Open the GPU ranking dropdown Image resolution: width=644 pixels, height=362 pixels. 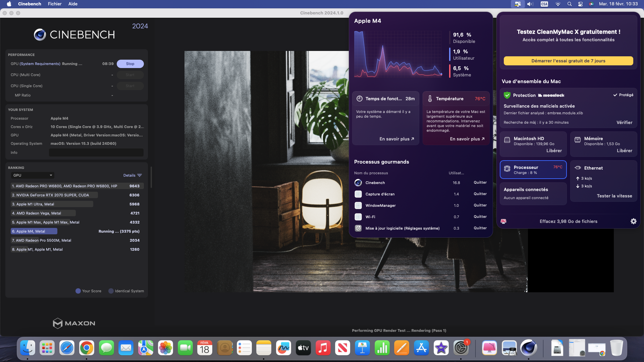(x=33, y=175)
